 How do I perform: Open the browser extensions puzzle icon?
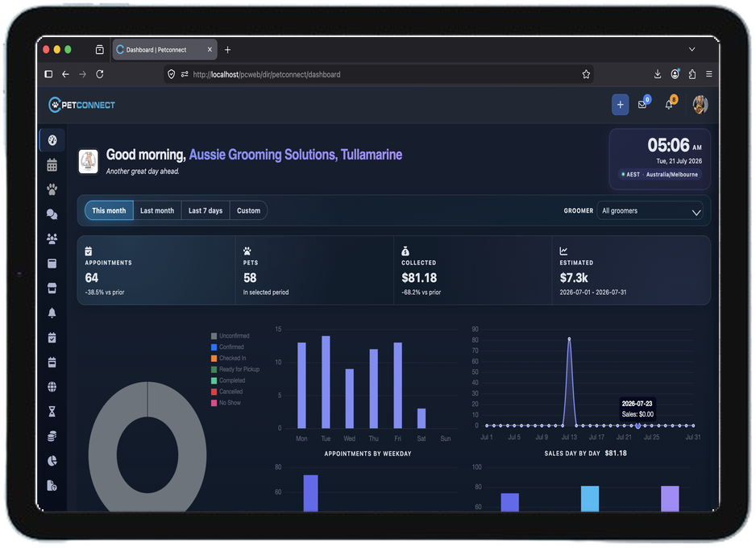pos(692,74)
